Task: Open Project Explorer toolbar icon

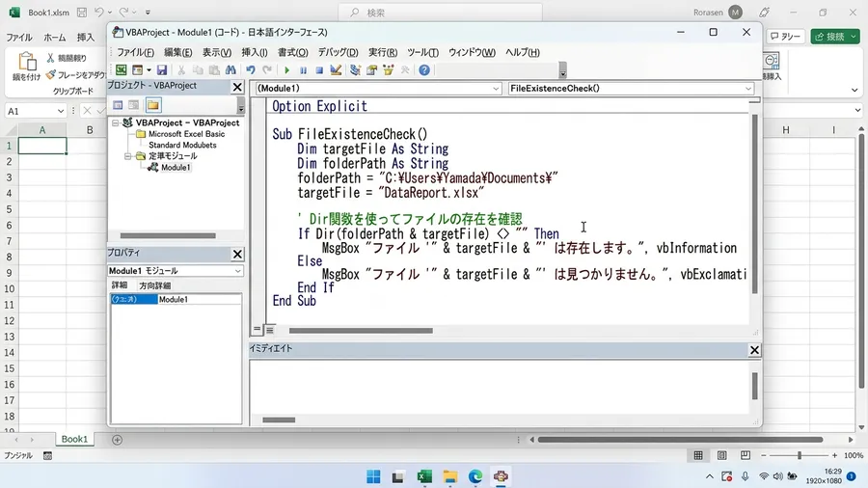Action: 355,70
